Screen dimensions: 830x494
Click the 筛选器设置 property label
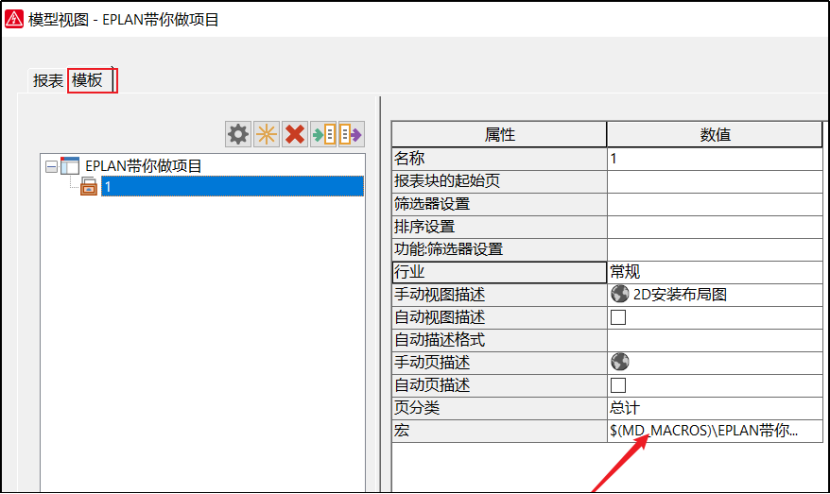(432, 204)
